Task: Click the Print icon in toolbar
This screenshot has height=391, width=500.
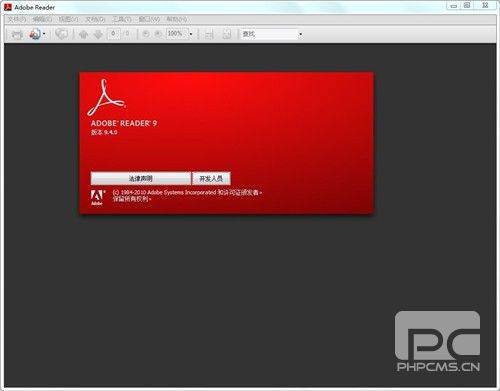Action: (x=17, y=34)
